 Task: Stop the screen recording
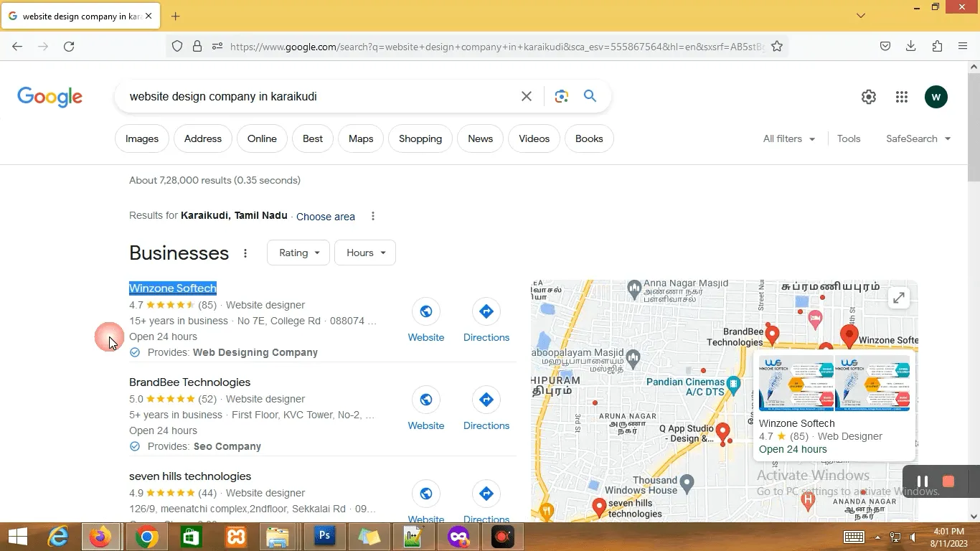tap(948, 482)
